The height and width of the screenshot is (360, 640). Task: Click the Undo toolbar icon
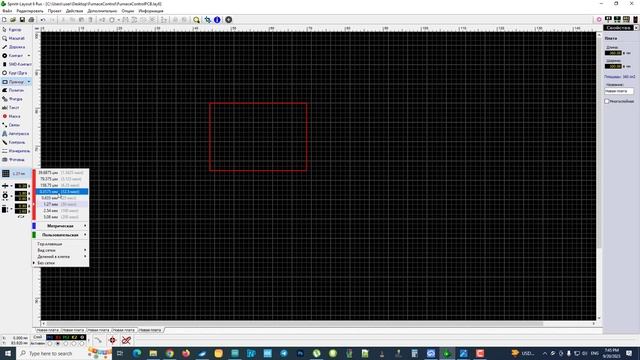pyautogui.click(x=43, y=20)
